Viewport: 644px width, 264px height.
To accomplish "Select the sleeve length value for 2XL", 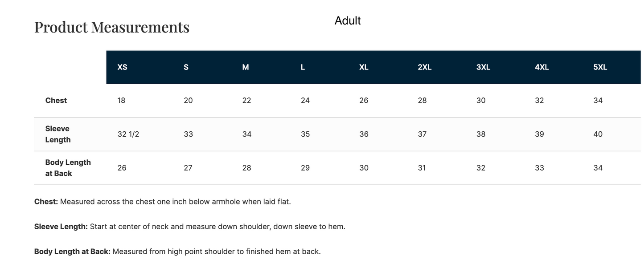I will tap(422, 134).
